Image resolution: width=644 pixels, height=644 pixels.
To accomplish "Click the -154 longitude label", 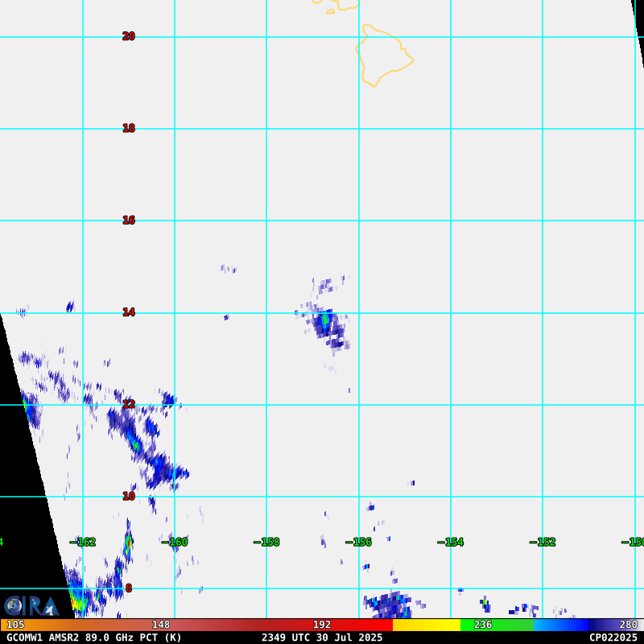I will tap(451, 543).
